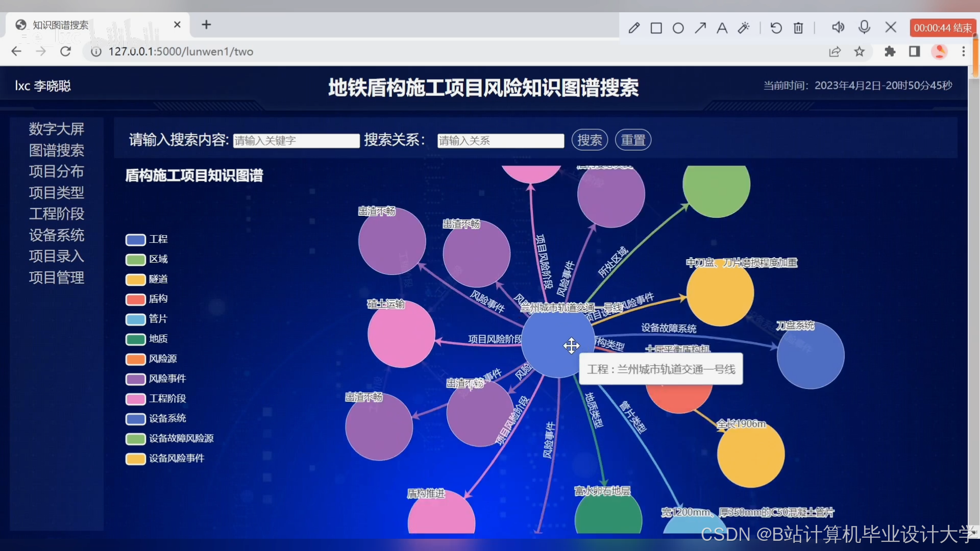The width and height of the screenshot is (980, 551).
Task: Open the browser extensions puzzle icon
Action: pos(890,52)
